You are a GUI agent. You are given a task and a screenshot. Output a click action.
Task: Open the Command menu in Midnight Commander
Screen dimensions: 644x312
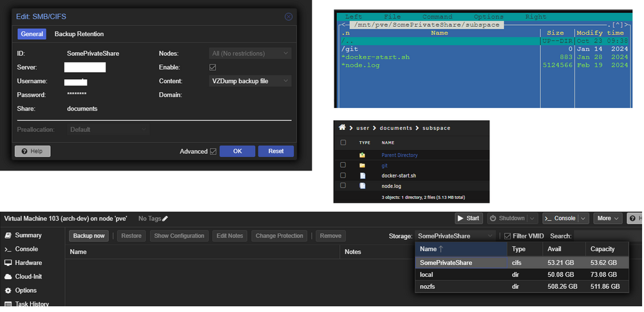(437, 17)
